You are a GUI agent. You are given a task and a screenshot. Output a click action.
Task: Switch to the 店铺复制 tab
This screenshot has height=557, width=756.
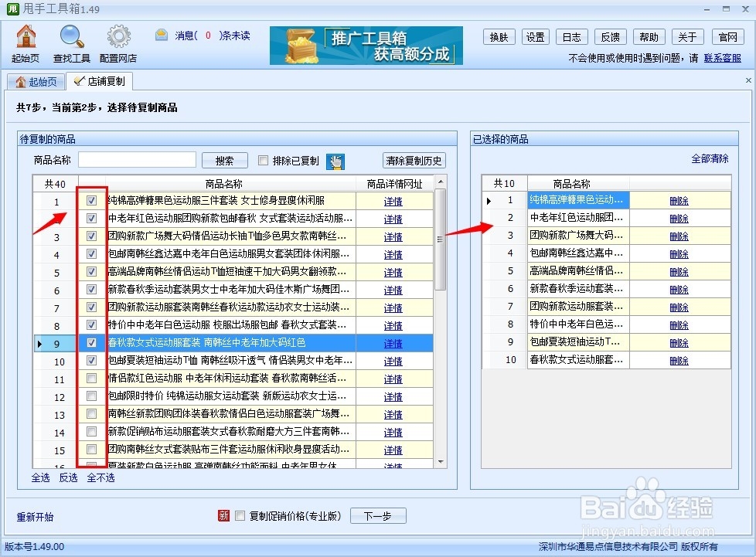(x=99, y=81)
